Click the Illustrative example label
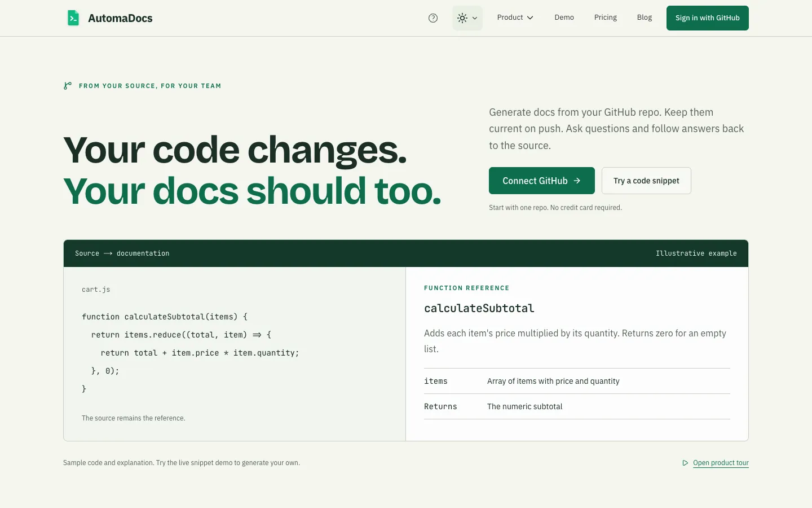 tap(696, 253)
